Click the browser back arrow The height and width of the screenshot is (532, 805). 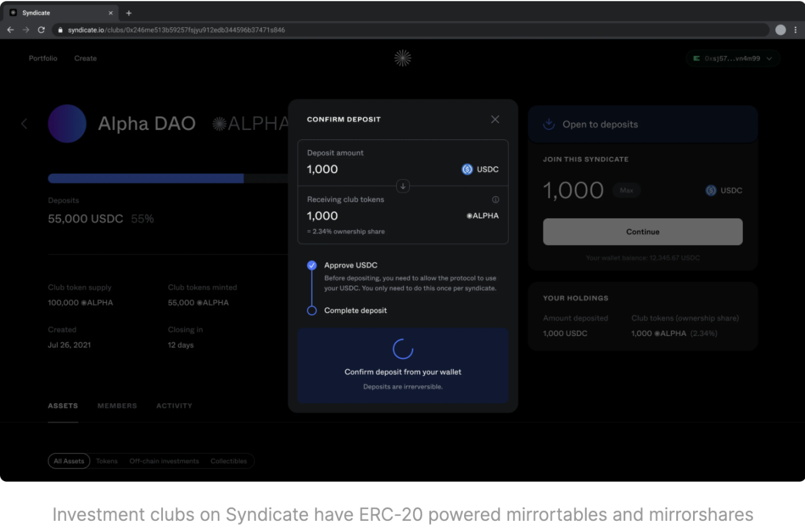coord(11,30)
